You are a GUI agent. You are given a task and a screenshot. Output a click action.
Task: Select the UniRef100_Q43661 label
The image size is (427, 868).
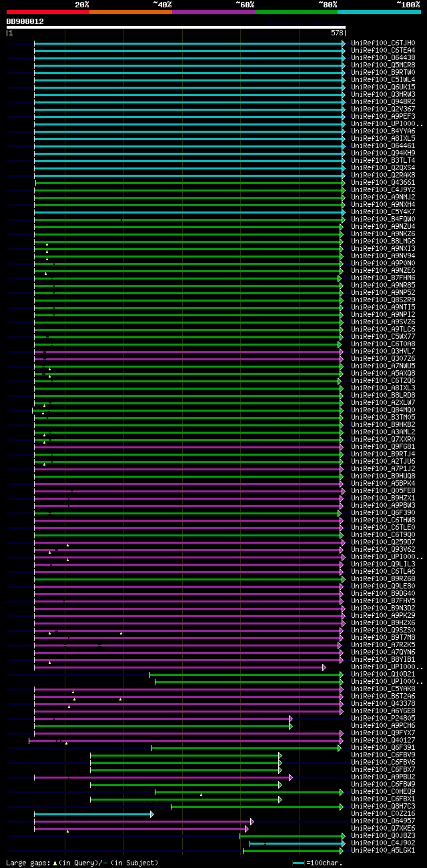click(x=383, y=182)
